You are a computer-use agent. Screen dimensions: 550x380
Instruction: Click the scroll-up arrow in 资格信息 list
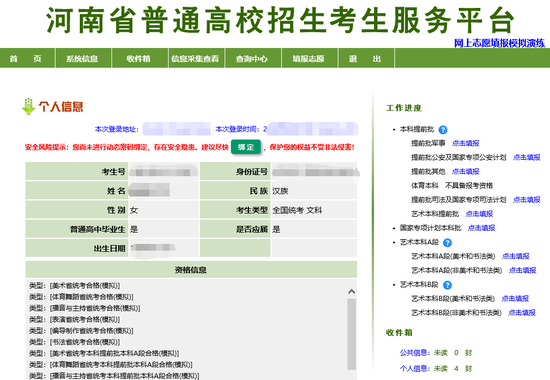[351, 292]
